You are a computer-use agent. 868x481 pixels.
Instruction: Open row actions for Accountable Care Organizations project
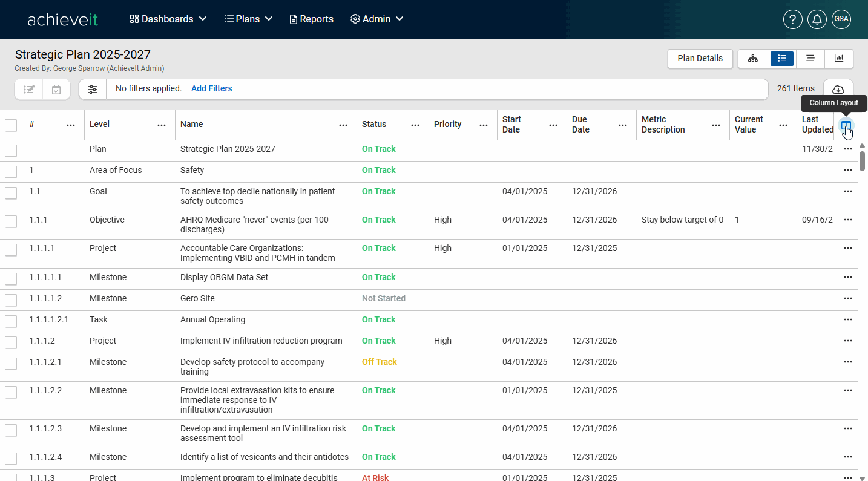coord(848,248)
